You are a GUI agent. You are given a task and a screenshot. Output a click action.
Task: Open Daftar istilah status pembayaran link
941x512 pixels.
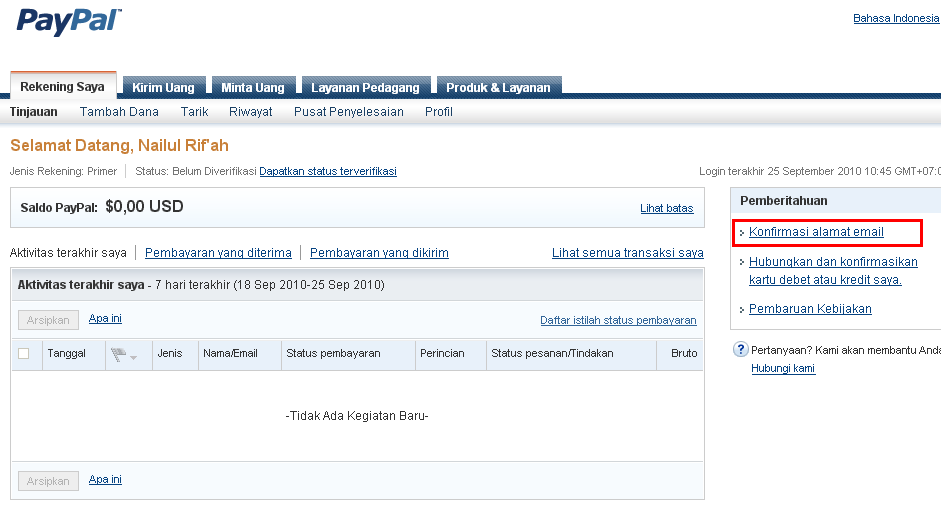tap(618, 320)
